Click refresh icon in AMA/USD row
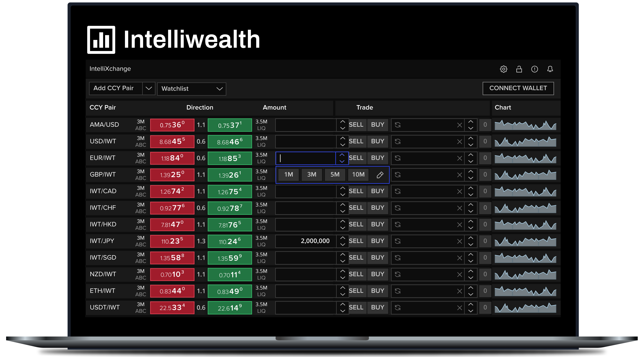The height and width of the screenshot is (357, 644). click(x=398, y=125)
